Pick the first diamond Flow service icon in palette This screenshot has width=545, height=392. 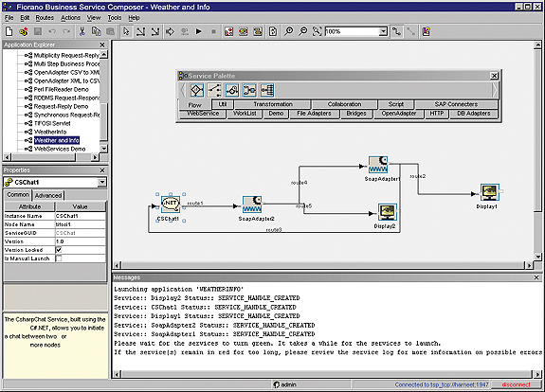[x=197, y=90]
